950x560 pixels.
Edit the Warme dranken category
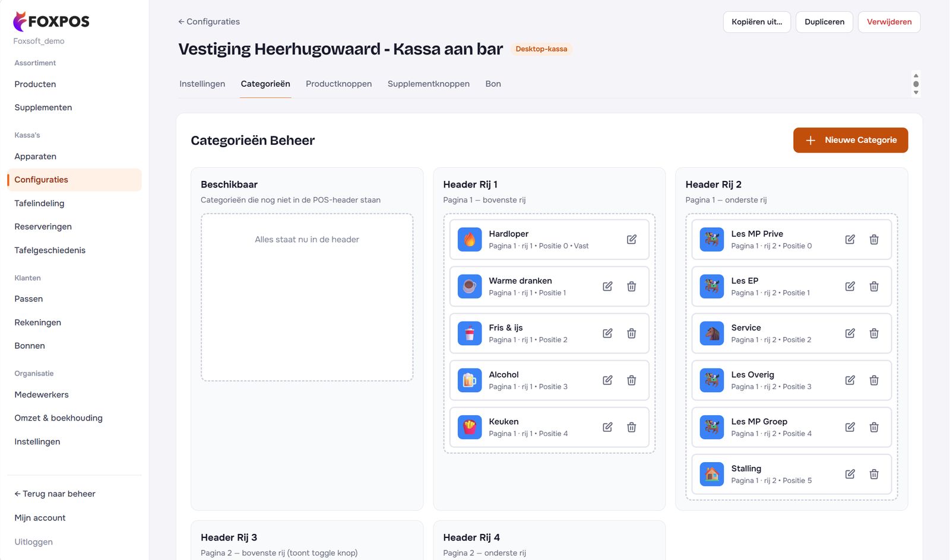607,287
